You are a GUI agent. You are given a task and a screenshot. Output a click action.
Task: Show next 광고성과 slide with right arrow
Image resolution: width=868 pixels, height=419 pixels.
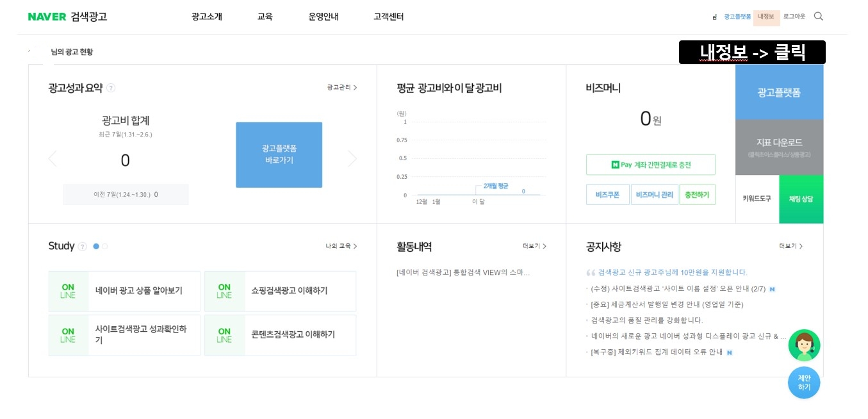point(352,159)
